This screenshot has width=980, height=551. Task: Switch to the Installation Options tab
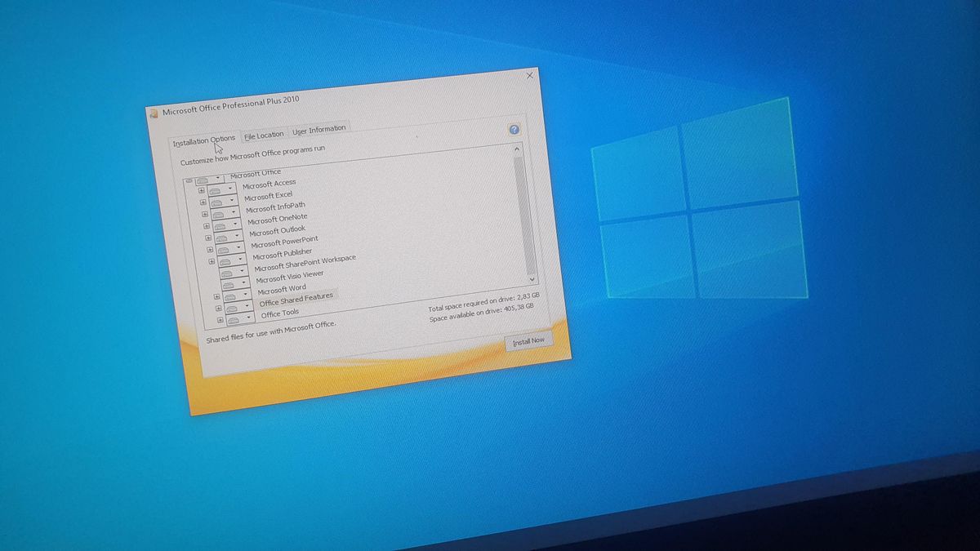(204, 140)
